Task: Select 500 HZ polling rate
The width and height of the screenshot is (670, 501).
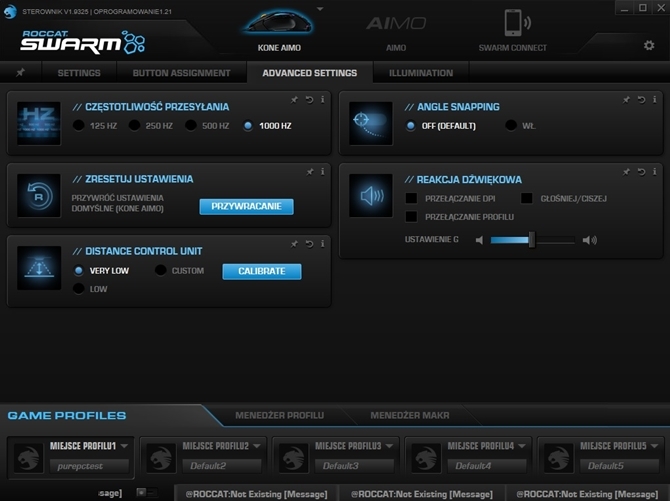Action: click(x=191, y=126)
